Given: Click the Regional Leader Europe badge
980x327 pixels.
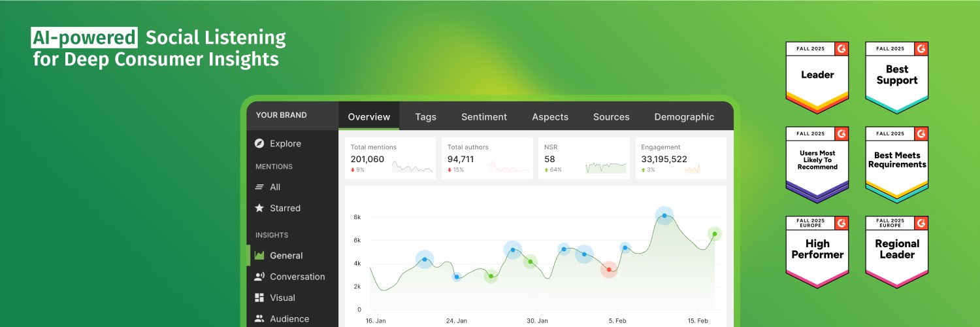Looking at the screenshot, I should pyautogui.click(x=897, y=252).
